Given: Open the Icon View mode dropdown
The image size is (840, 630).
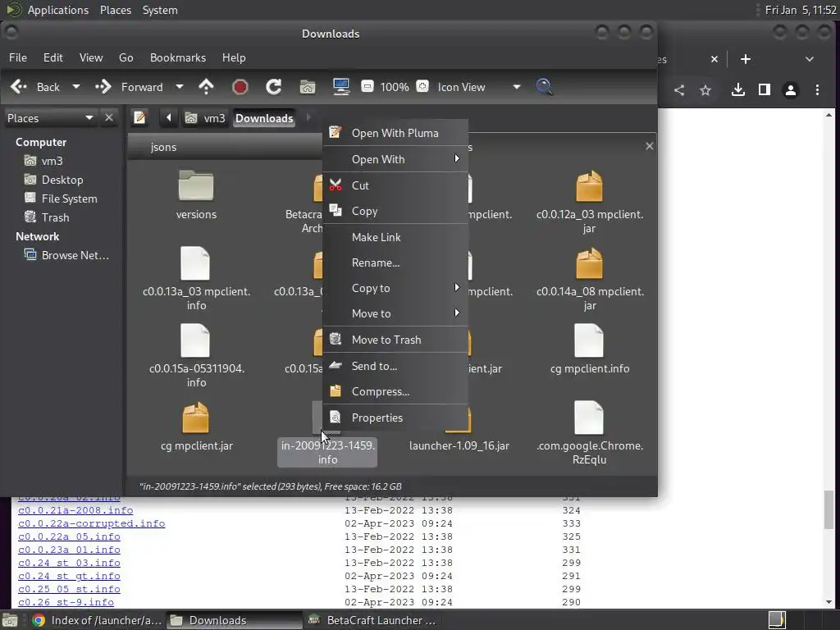Looking at the screenshot, I should (479, 87).
